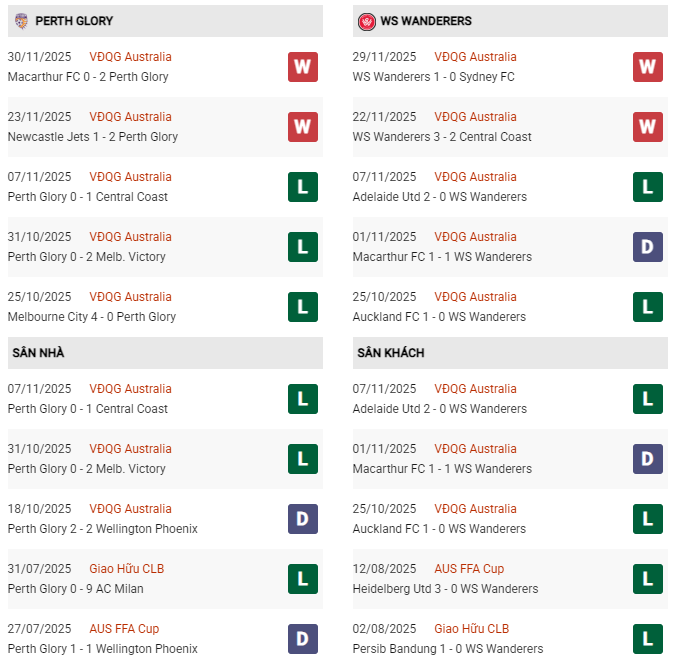The image size is (673, 661).
Task: Click the Auckland FC 1-0 WS Wanderers result under SÂN KHÁCH
Action: [x=439, y=529]
